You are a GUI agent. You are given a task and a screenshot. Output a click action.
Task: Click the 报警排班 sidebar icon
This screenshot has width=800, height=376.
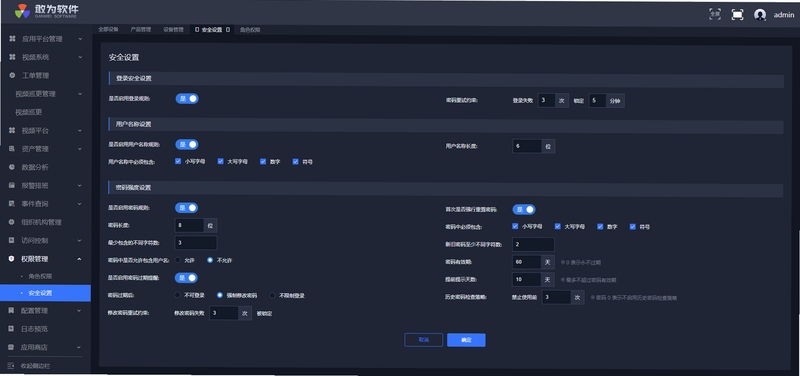point(12,185)
